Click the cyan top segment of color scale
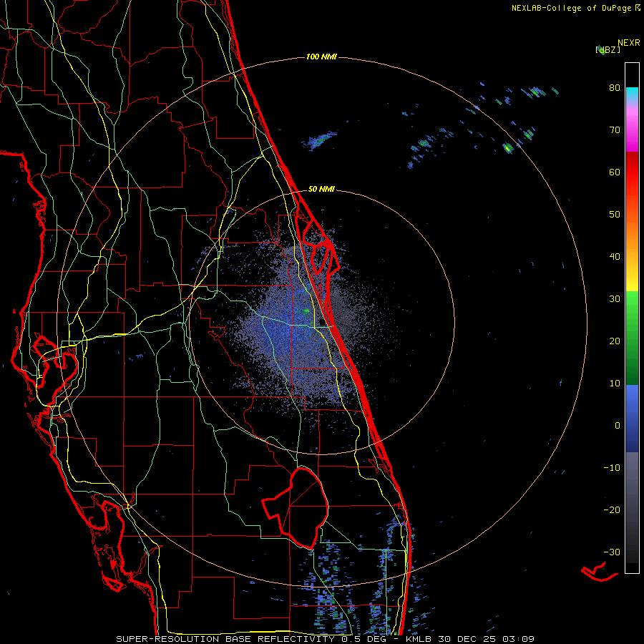 point(632,94)
